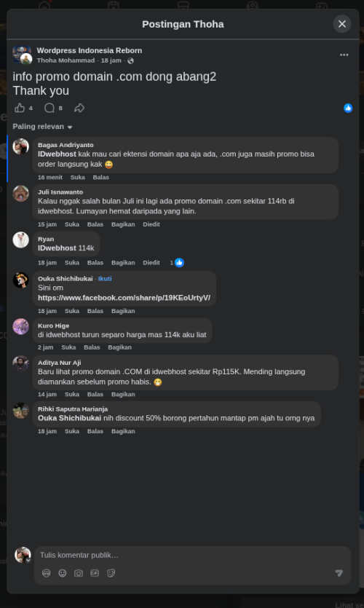Open the facebook.com share link in comment

pyautogui.click(x=124, y=298)
